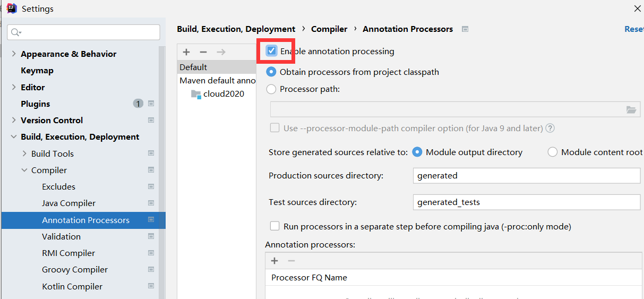This screenshot has width=644, height=299.
Task: Expand the Appearance & Behavior section
Action: click(14, 54)
